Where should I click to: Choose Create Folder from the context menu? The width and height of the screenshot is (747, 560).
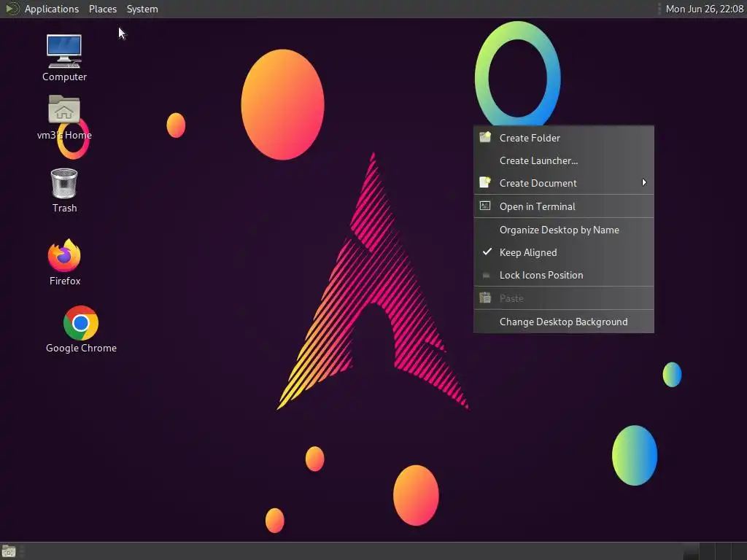click(x=564, y=138)
